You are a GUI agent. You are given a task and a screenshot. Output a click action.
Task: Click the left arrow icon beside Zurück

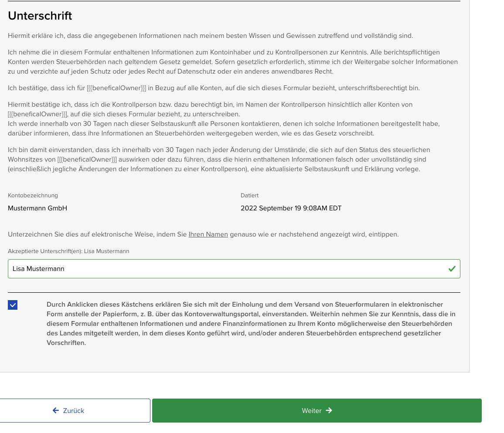56,410
